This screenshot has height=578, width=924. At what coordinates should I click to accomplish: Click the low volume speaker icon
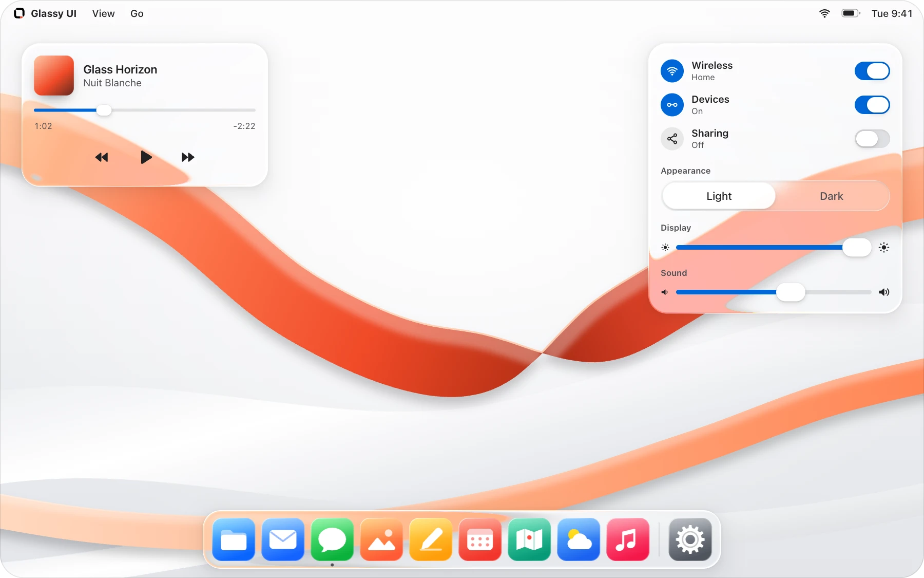665,292
